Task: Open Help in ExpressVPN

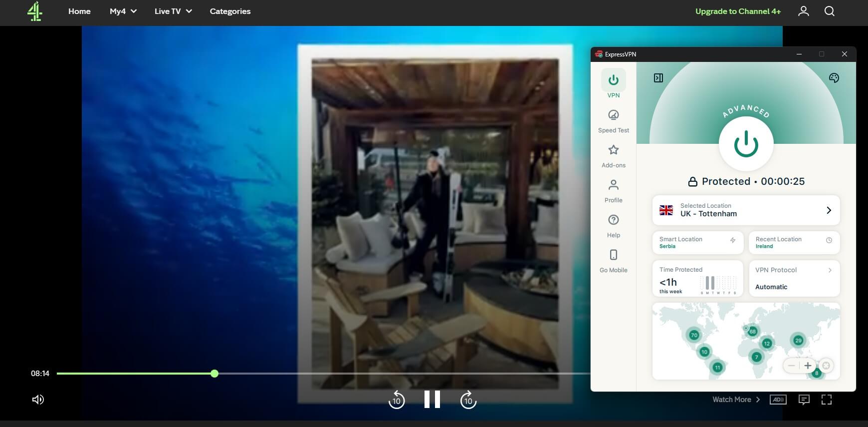Action: pyautogui.click(x=614, y=226)
